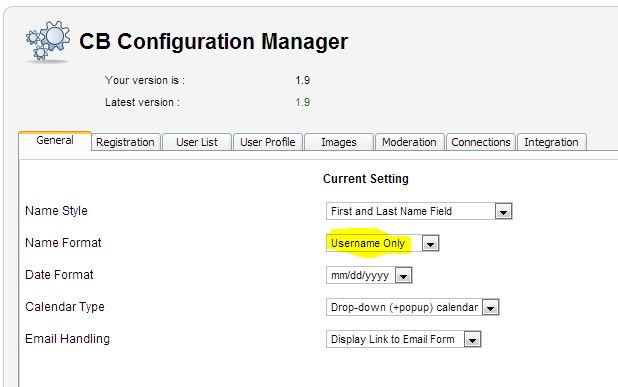Open the General tab
Screen dimensions: 618x387
point(55,141)
